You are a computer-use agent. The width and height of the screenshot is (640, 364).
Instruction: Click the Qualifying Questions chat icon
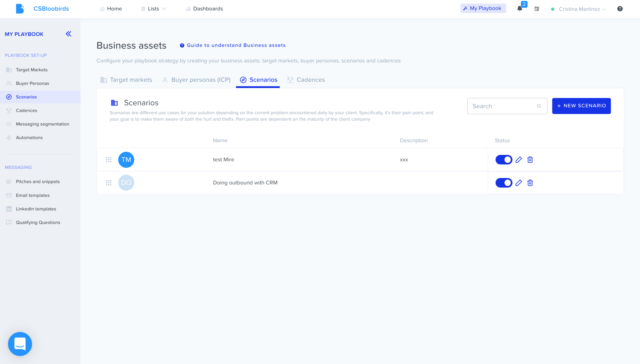click(9, 222)
